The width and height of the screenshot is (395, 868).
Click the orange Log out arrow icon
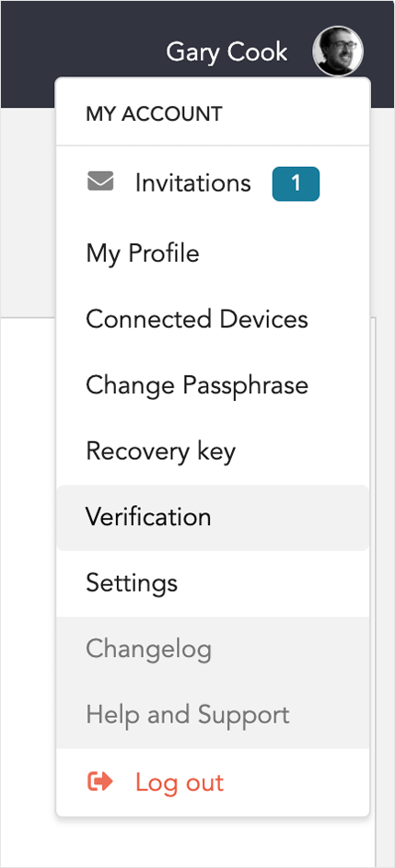point(100,781)
